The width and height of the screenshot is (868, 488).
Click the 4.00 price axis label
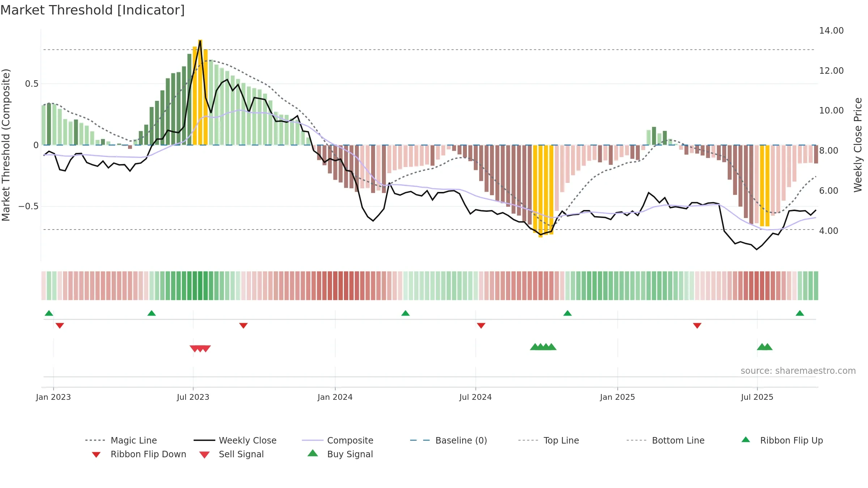(x=829, y=231)
